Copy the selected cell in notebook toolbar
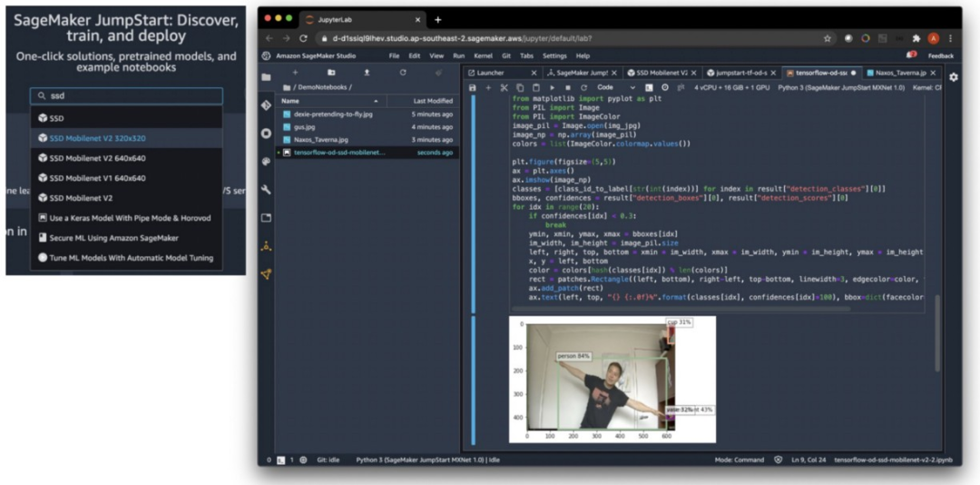The width and height of the screenshot is (980, 485). 520,87
